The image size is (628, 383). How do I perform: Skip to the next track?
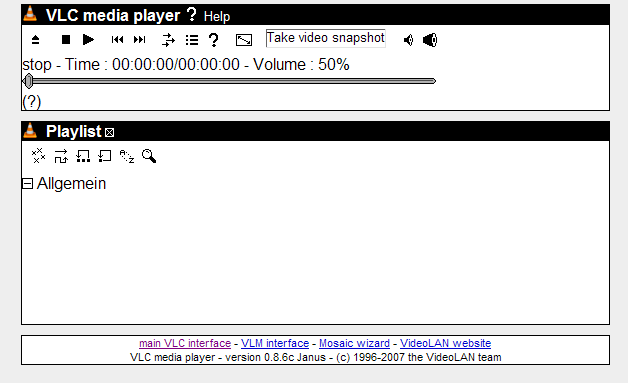coord(140,40)
